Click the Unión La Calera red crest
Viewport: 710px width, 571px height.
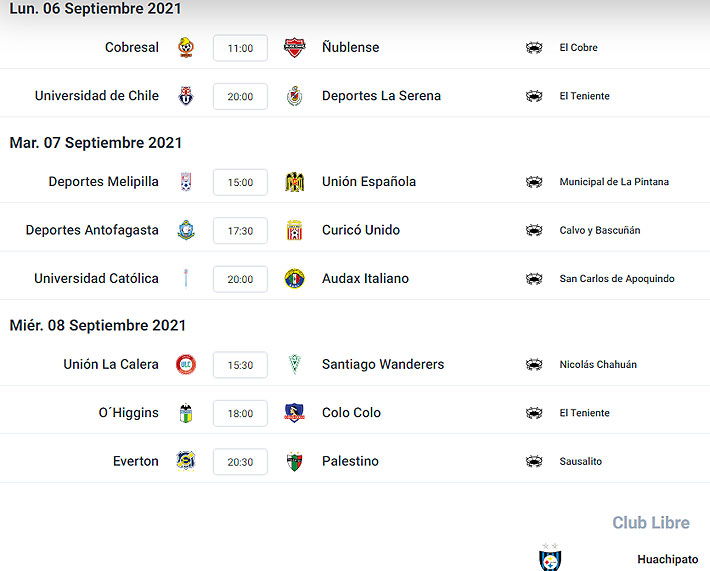(x=186, y=365)
